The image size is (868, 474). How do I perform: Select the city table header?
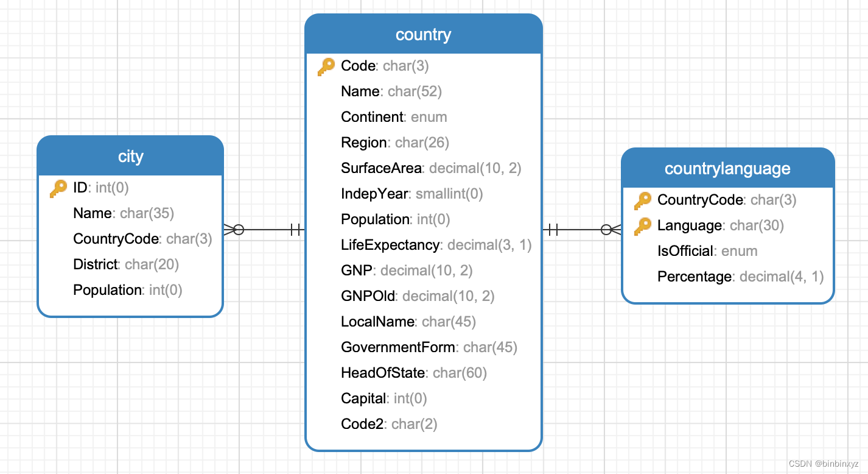130,156
